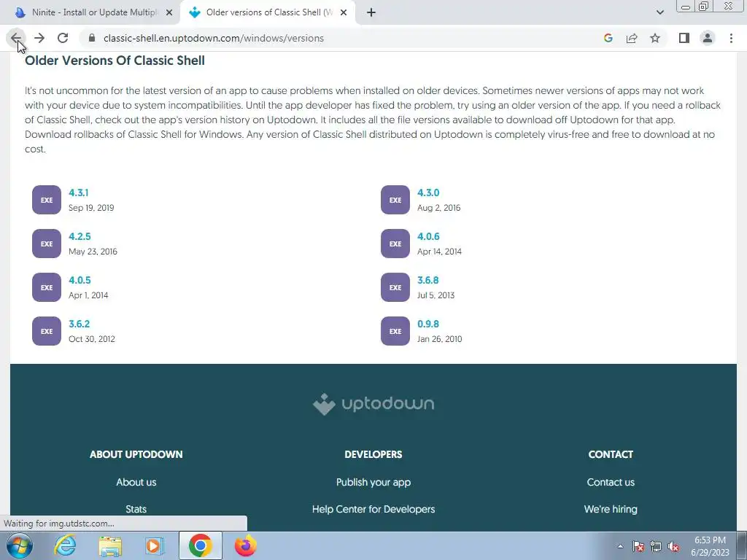This screenshot has height=560, width=747.
Task: Open a new tab with the plus button
Action: [371, 12]
